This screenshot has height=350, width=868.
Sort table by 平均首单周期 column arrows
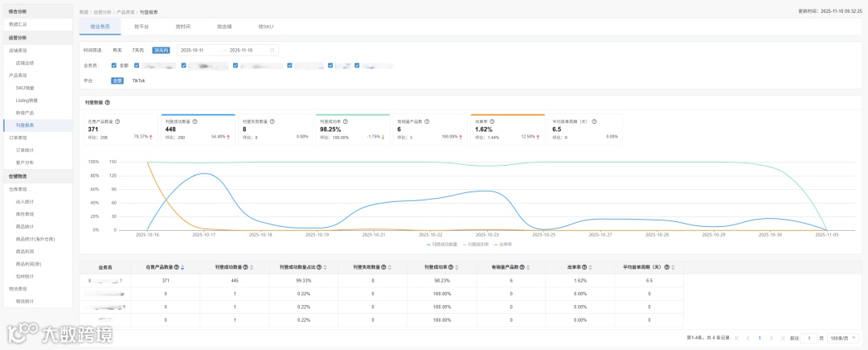[675, 267]
